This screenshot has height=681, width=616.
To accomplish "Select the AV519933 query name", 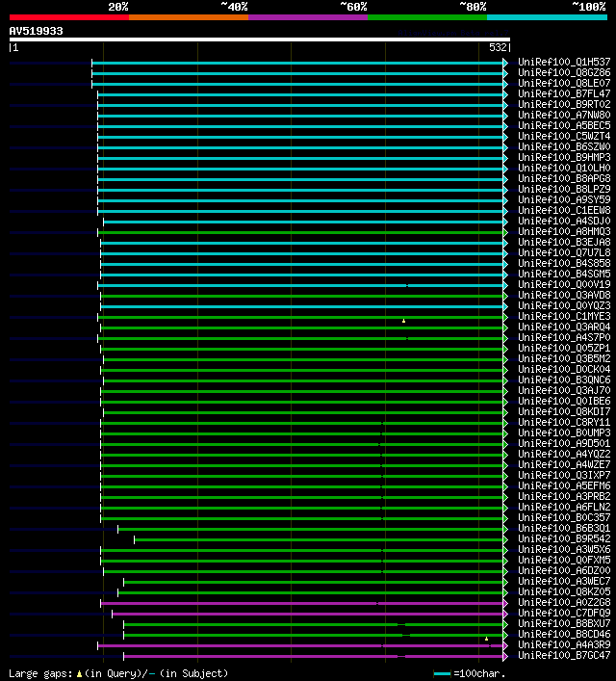I will coord(36,31).
